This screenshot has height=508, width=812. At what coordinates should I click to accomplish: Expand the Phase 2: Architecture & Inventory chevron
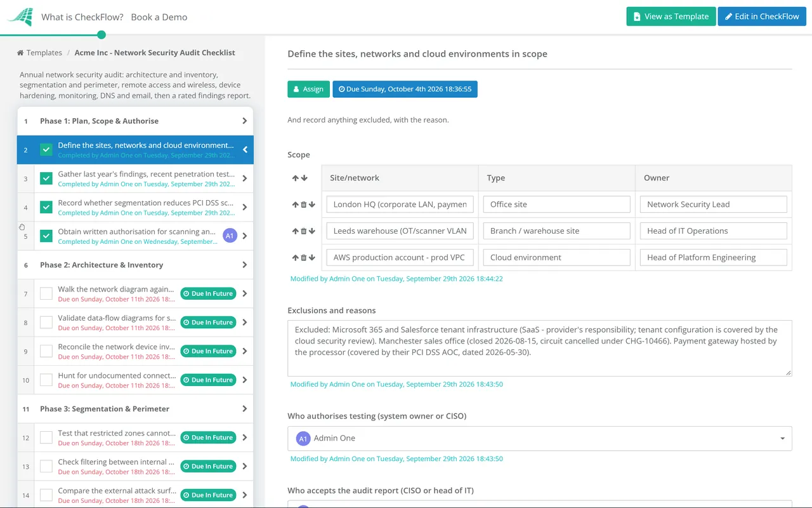pos(245,265)
